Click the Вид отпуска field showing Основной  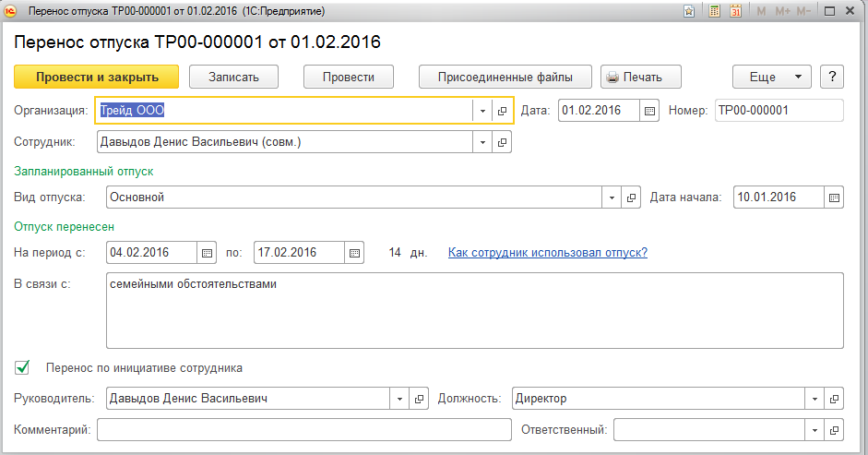(x=353, y=198)
